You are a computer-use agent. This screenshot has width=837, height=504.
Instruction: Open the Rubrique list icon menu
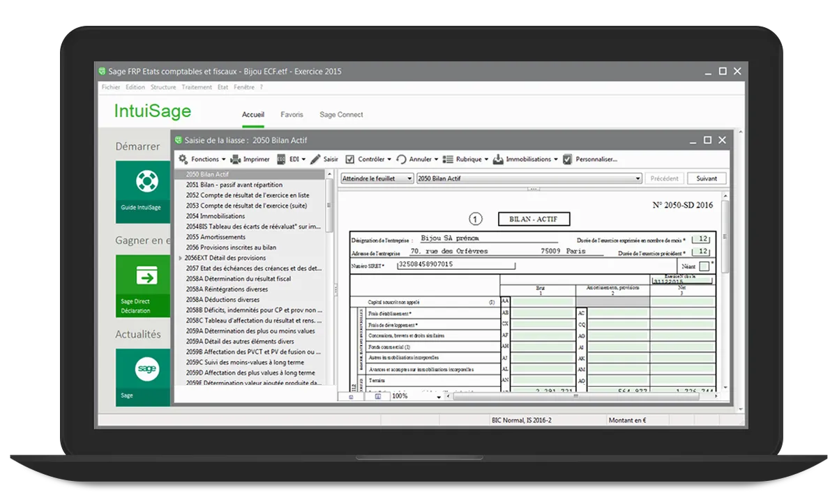tap(448, 160)
